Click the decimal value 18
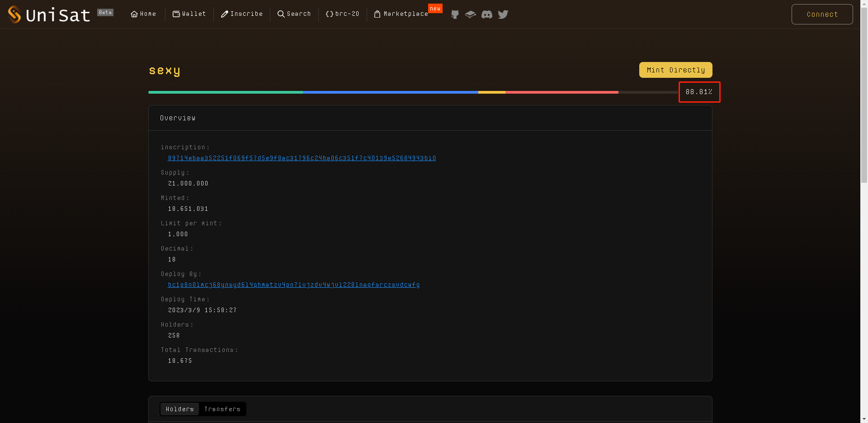Screen dimensions: 868x423 coord(172,259)
